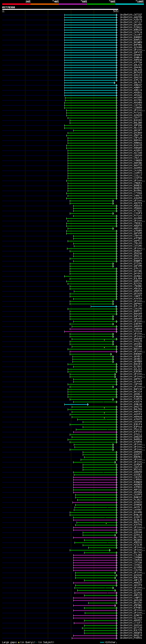Open the UniRef100_B6TKU5 entry

131,72
